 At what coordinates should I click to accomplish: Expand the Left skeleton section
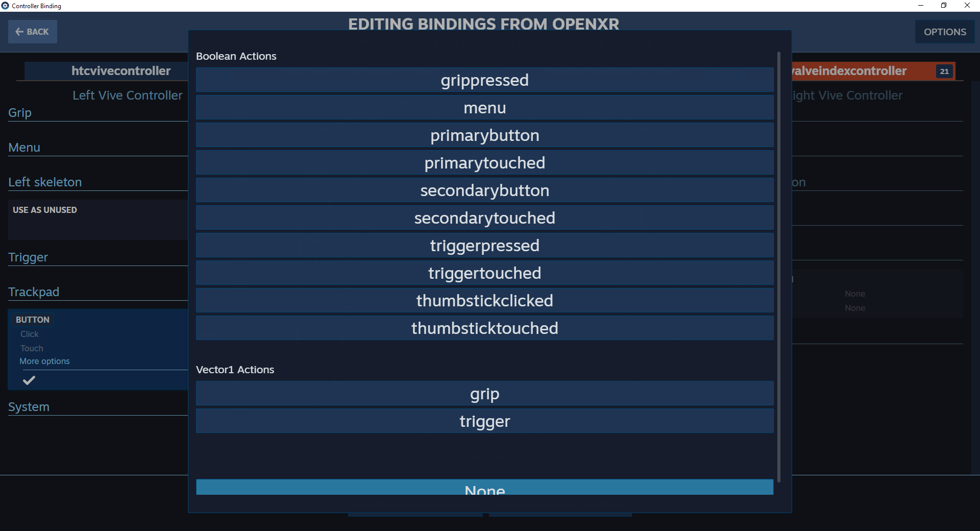pos(45,182)
